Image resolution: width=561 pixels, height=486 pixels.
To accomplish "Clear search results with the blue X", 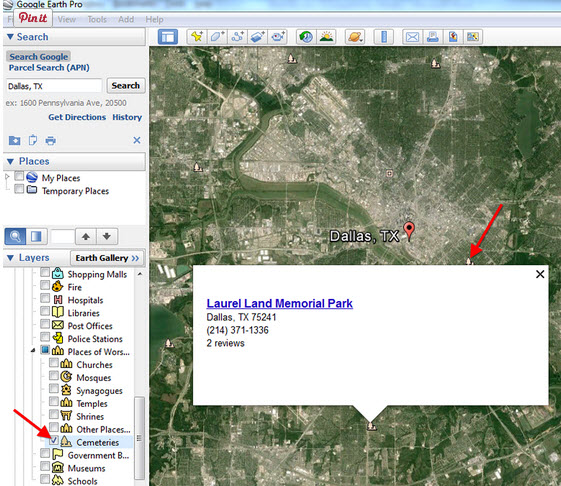I will point(137,140).
